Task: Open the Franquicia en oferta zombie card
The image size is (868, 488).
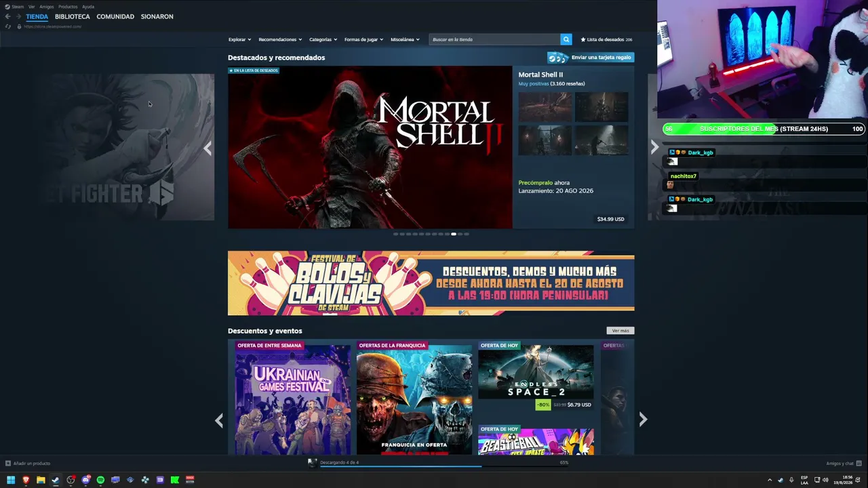Action: pos(414,400)
